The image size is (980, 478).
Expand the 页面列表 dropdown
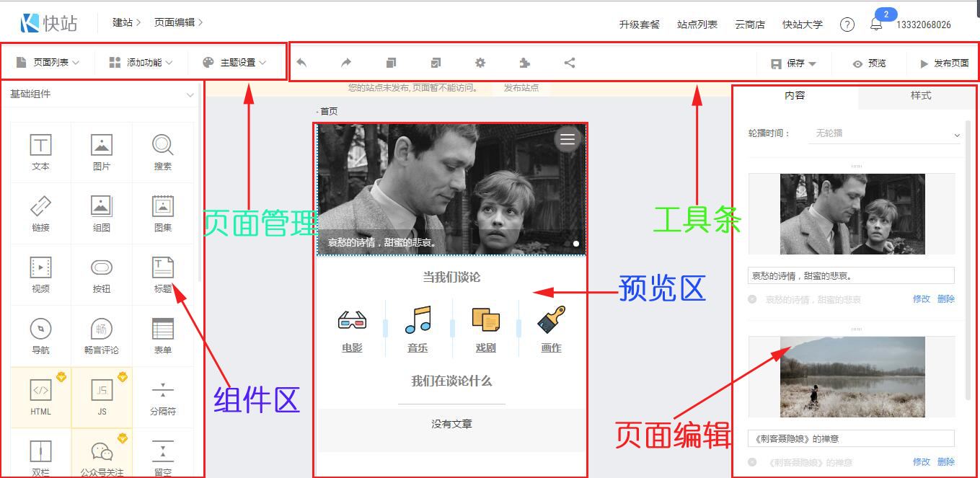coord(48,63)
